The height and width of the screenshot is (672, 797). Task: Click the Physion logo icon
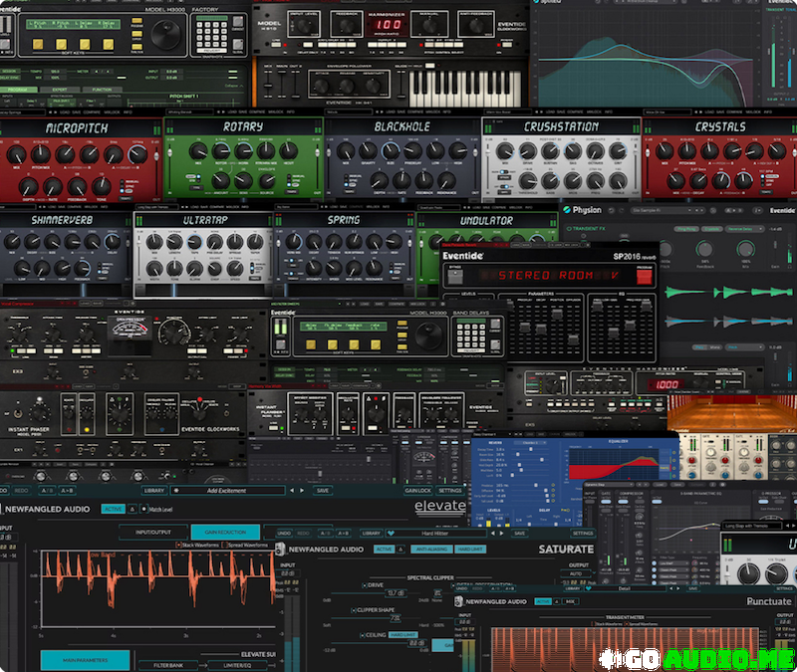[x=567, y=210]
